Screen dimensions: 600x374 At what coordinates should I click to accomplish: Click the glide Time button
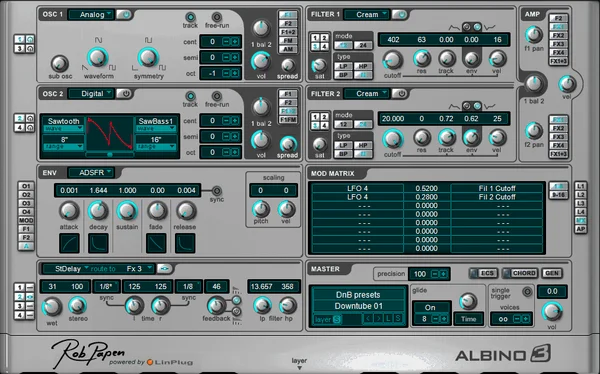click(x=468, y=319)
